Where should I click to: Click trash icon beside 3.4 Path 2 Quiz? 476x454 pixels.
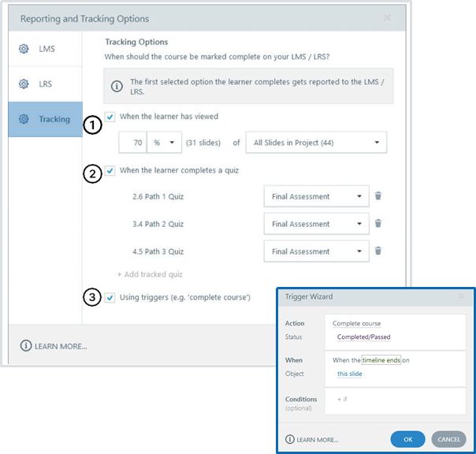coord(378,224)
